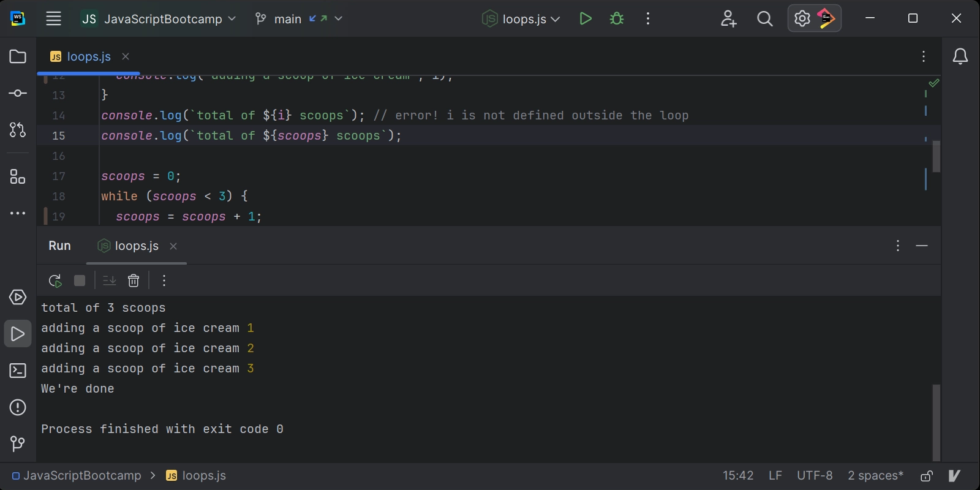Click JavaScriptBootcamp breadcrumb in status bar
This screenshot has width=980, height=490.
77,475
